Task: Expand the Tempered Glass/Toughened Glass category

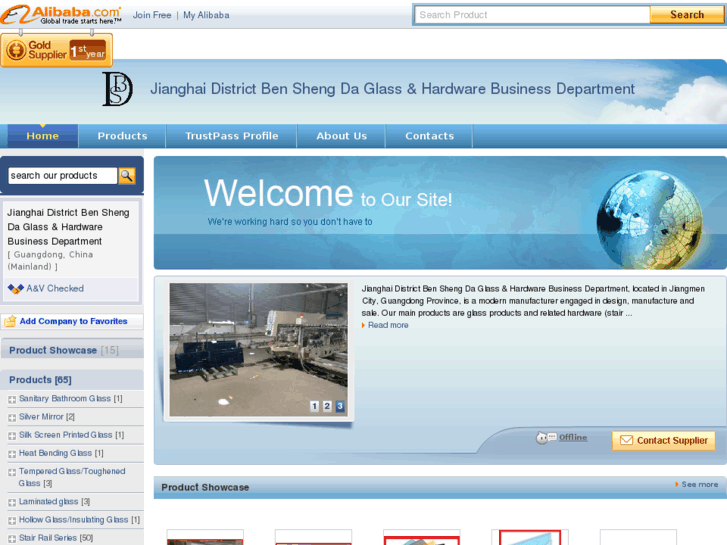Action: 12,472
